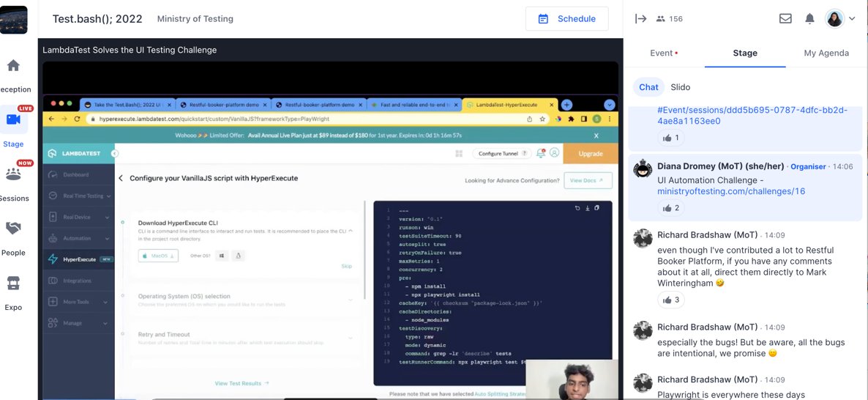Click Richard Bradshaw name on Restful Booker message
This screenshot has width=868, height=400.
pyautogui.click(x=707, y=235)
